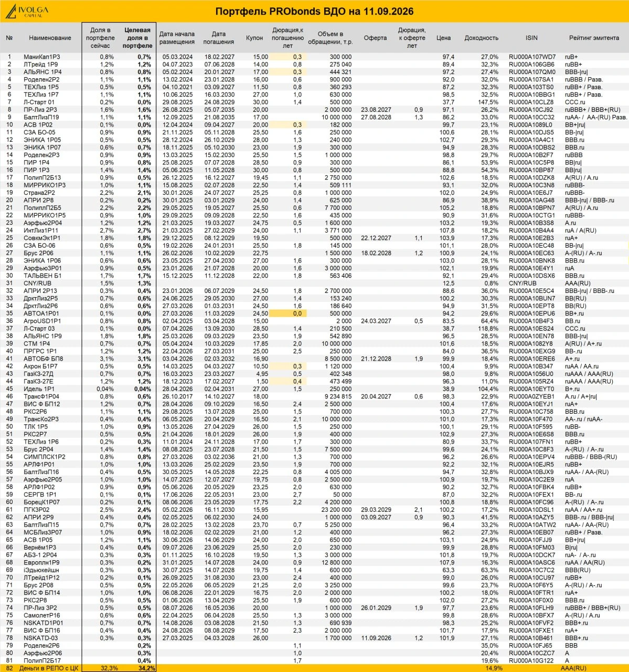Select the 'СИМПЛСК1Р2' name cell

tap(45, 457)
